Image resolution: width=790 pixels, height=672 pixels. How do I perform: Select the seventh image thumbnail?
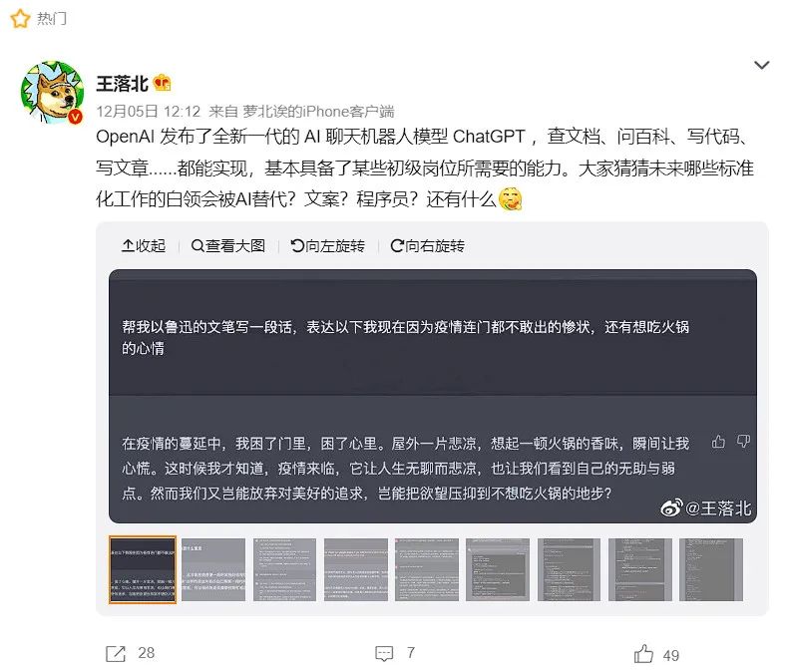(x=570, y=569)
